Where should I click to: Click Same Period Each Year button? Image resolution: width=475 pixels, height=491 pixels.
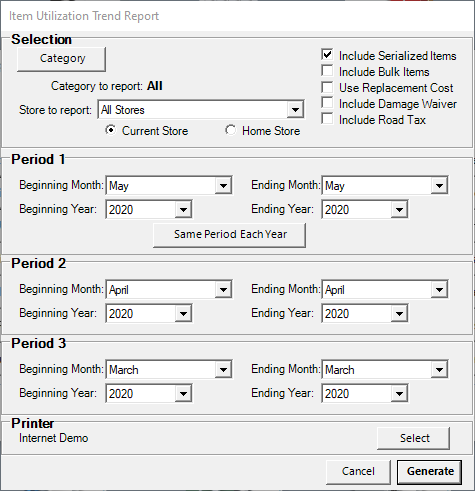pyautogui.click(x=229, y=235)
